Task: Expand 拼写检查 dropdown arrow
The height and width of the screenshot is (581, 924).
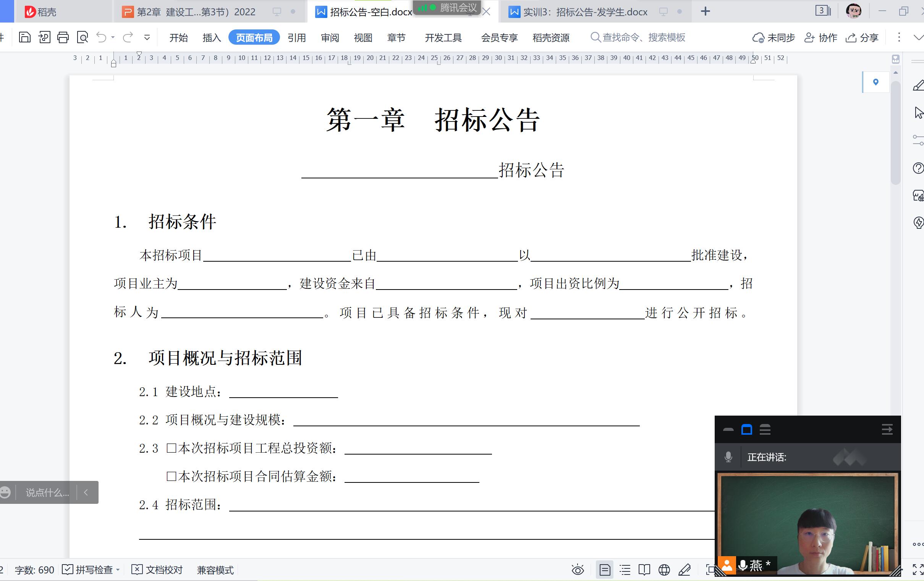Action: pyautogui.click(x=118, y=570)
